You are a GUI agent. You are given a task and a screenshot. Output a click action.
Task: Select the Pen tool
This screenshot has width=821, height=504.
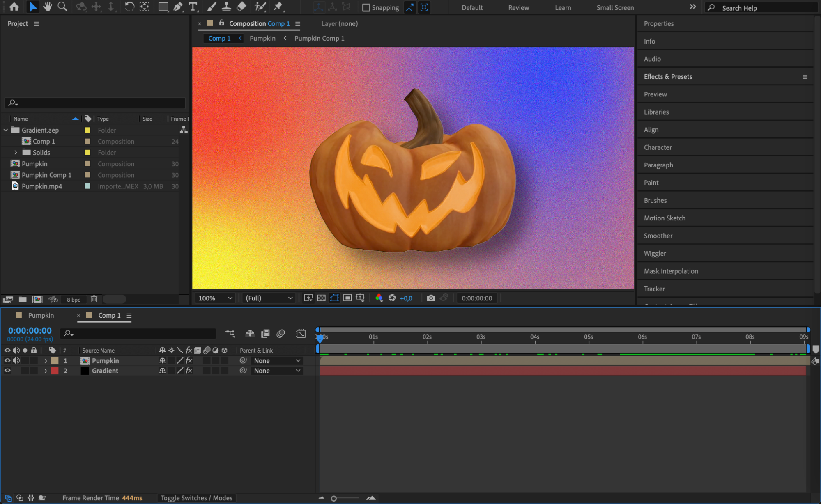178,7
